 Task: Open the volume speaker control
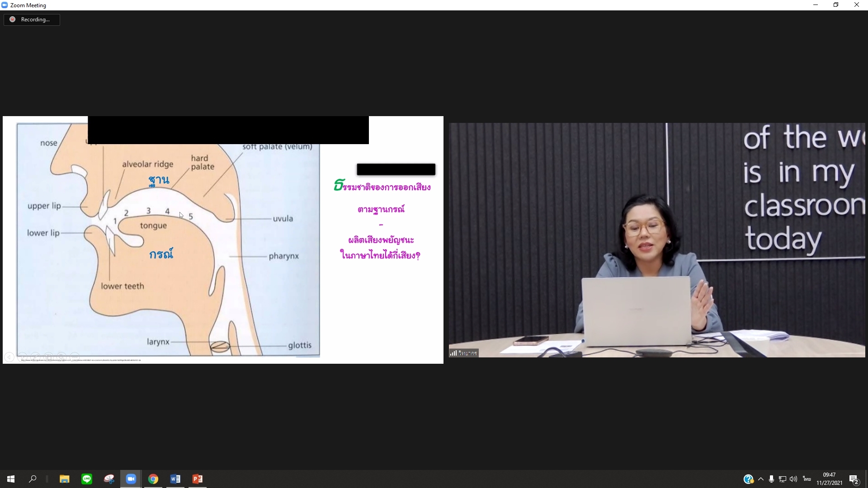793,479
